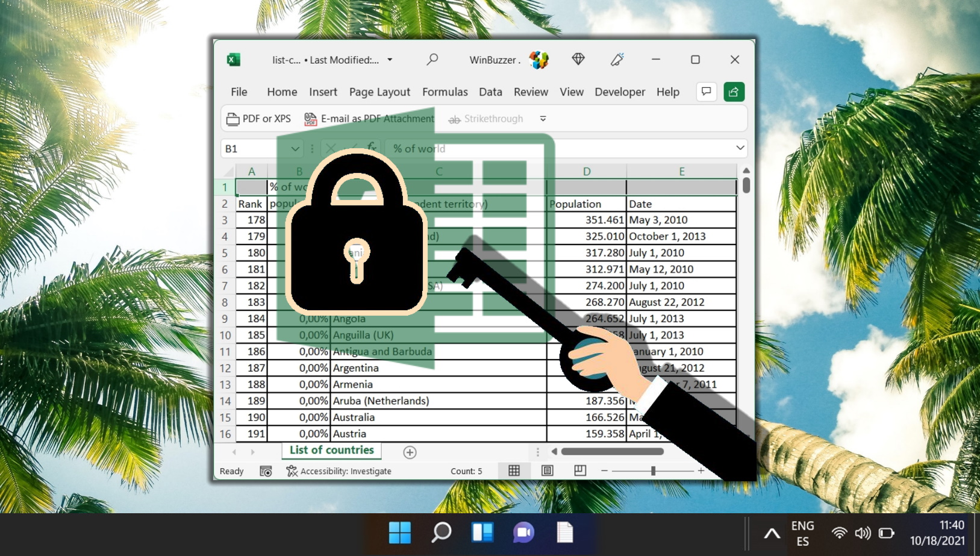The height and width of the screenshot is (556, 980).
Task: Show hidden tray icons chevron
Action: [772, 533]
